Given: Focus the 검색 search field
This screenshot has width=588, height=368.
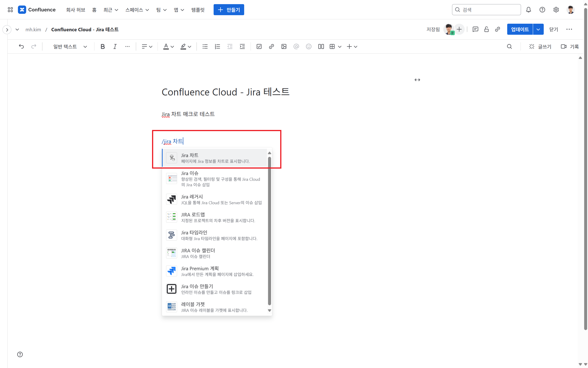Looking at the screenshot, I should 486,10.
